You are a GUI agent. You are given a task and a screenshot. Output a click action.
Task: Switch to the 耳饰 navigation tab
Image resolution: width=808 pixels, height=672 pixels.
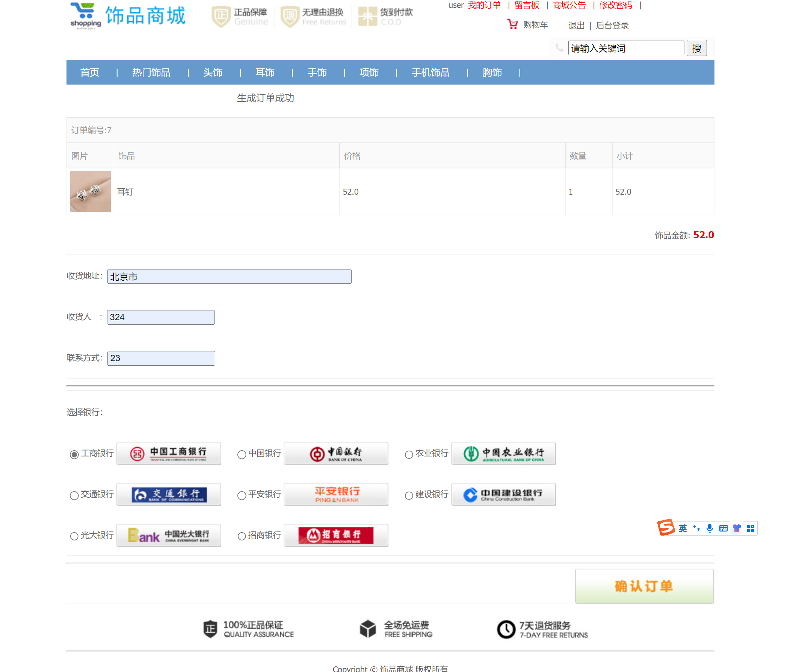click(x=265, y=73)
